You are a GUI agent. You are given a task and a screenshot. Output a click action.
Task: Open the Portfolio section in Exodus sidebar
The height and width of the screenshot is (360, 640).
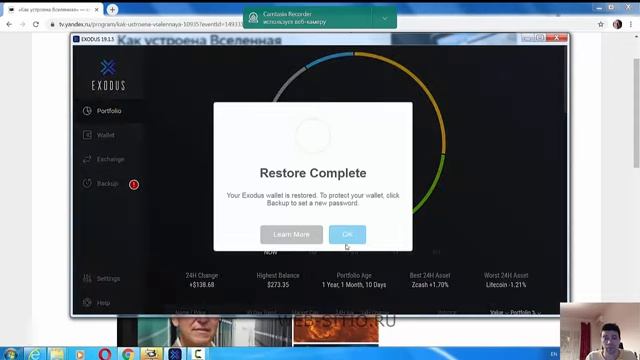tap(109, 111)
